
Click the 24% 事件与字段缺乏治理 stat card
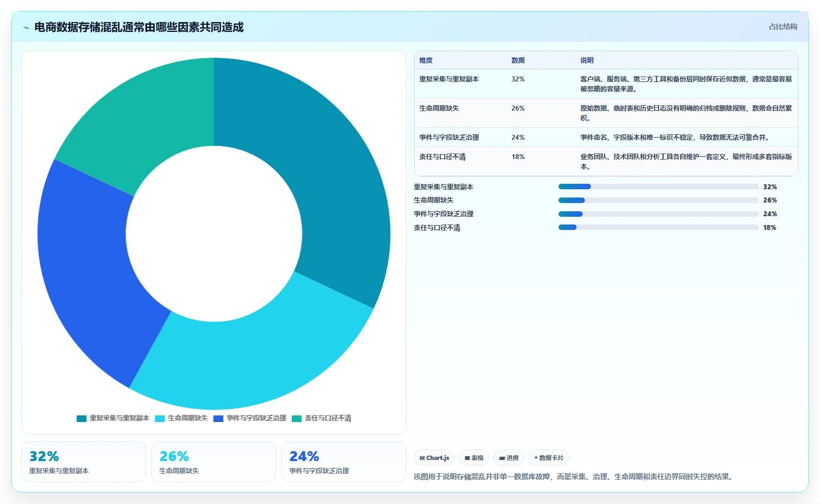click(344, 462)
